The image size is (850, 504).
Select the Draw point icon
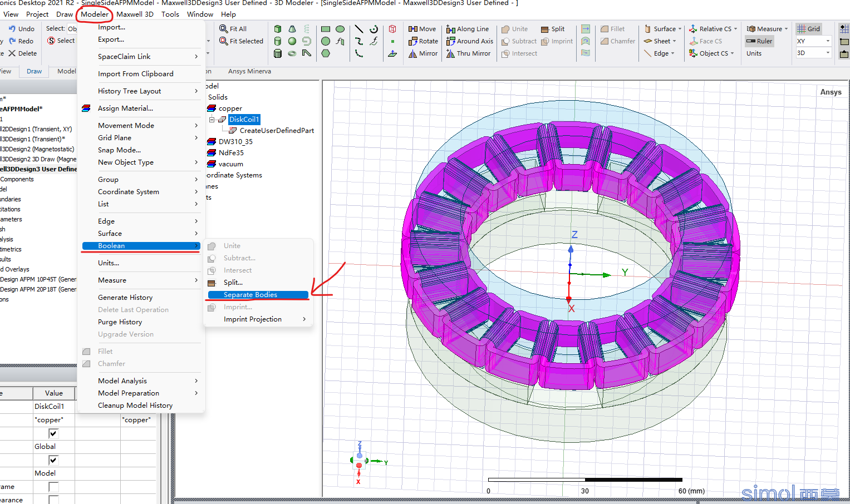pyautogui.click(x=392, y=41)
